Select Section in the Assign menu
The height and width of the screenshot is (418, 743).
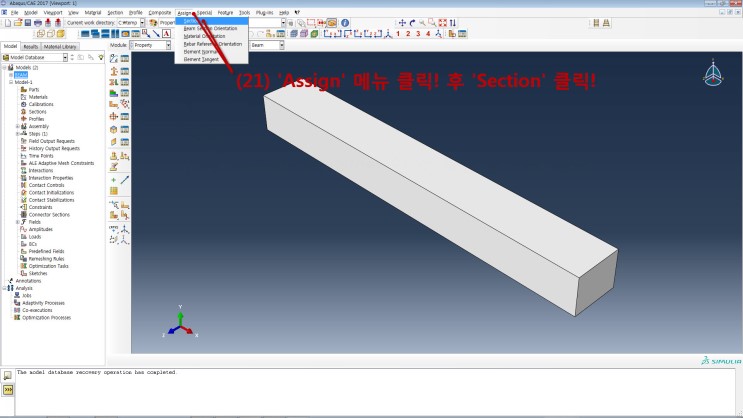click(x=211, y=21)
